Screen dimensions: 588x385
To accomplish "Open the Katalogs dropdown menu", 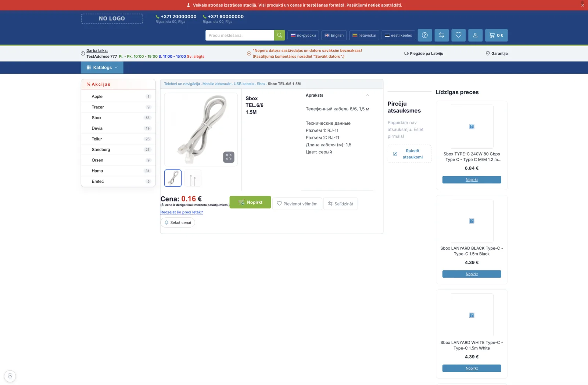I will coord(102,68).
